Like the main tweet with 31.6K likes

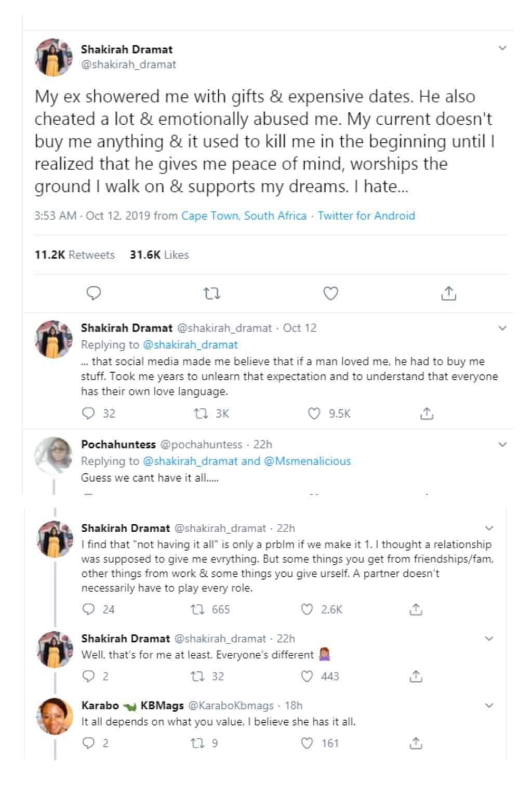330,294
